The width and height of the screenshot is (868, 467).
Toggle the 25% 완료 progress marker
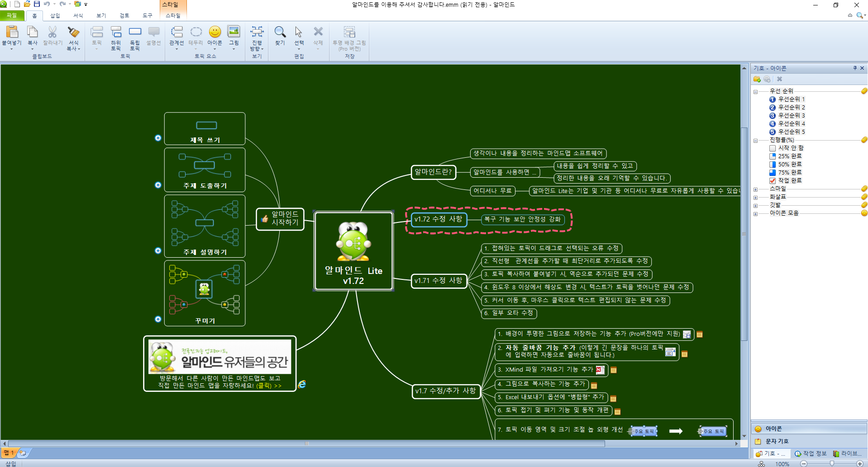773,156
